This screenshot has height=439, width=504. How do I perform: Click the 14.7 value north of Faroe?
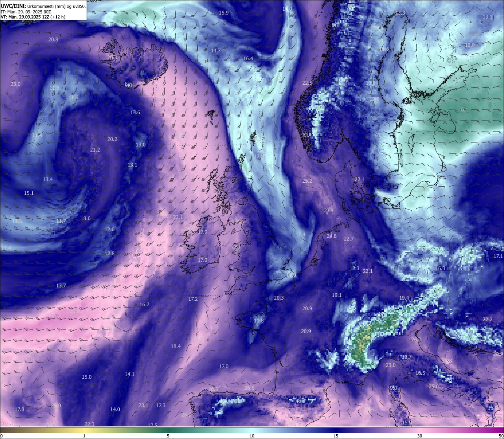216,50
